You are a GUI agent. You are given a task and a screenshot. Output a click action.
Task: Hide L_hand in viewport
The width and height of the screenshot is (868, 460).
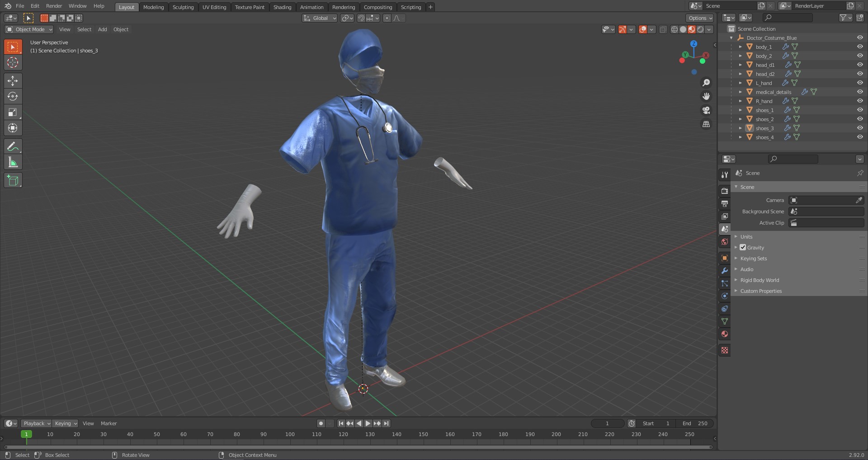(x=860, y=83)
